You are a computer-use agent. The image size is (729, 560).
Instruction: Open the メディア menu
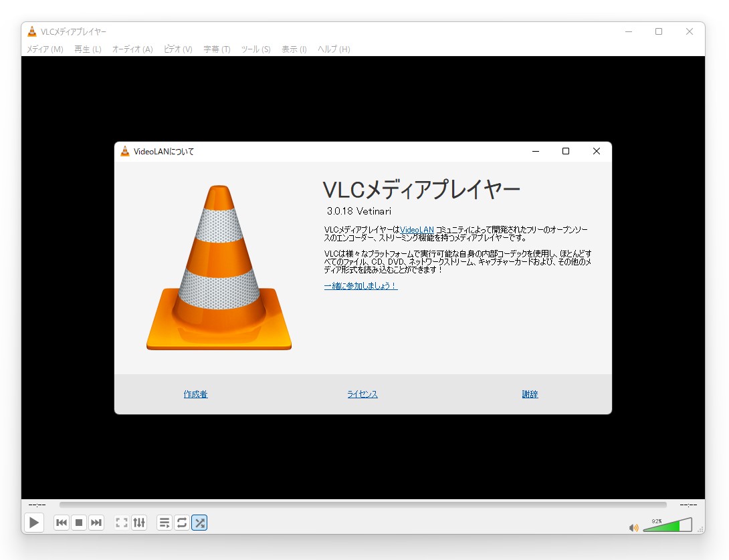tap(44, 49)
